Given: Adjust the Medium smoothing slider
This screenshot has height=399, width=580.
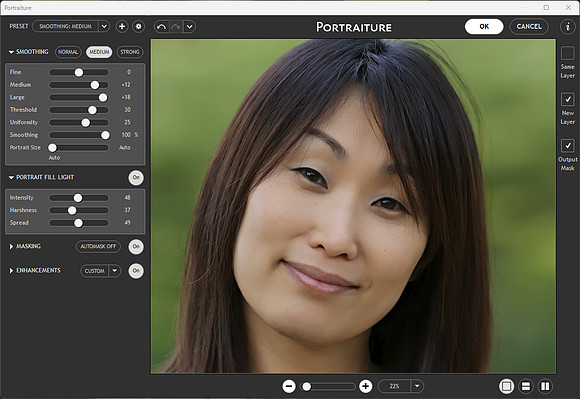Looking at the screenshot, I should [79, 85].
